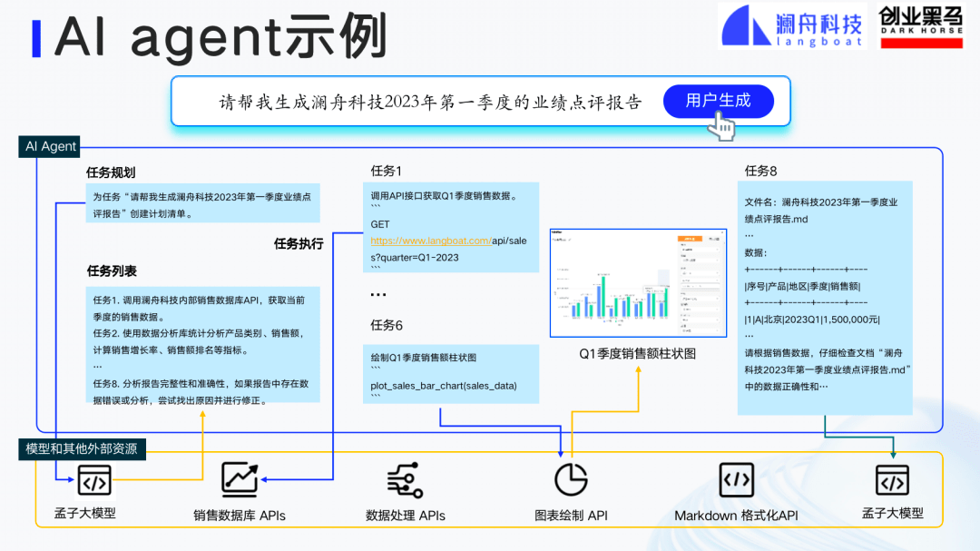Image resolution: width=980 pixels, height=551 pixels.
Task: Select the 数据处理 APIs icon
Action: click(x=406, y=479)
